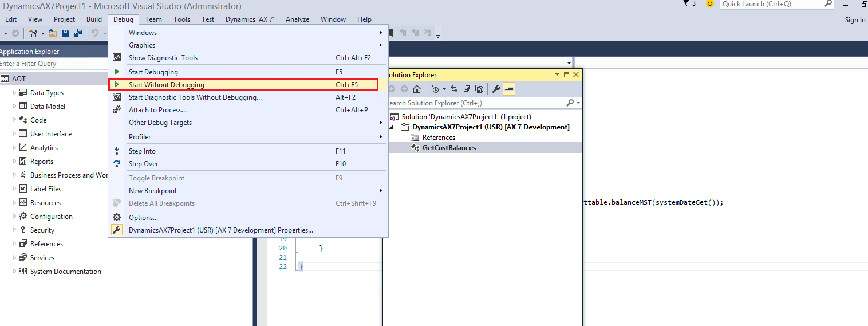Viewport: 868px width, 326px height.
Task: Select Start Without Debugging
Action: tap(166, 85)
